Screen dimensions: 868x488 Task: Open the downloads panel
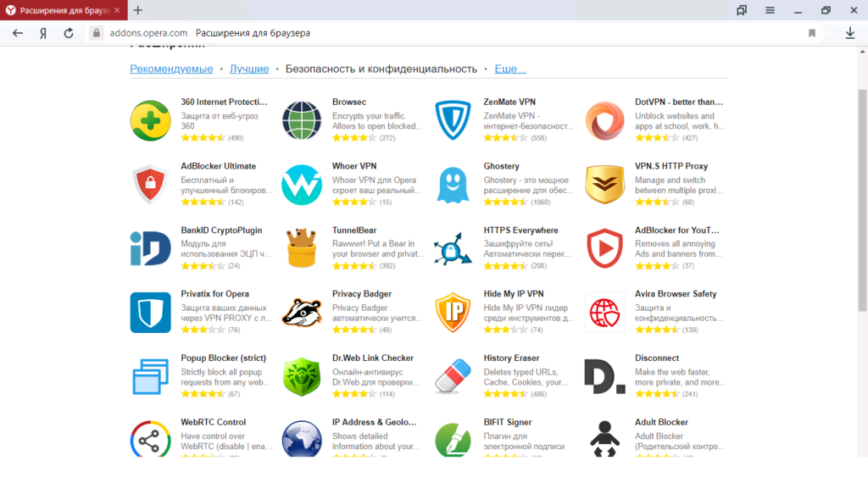point(849,33)
